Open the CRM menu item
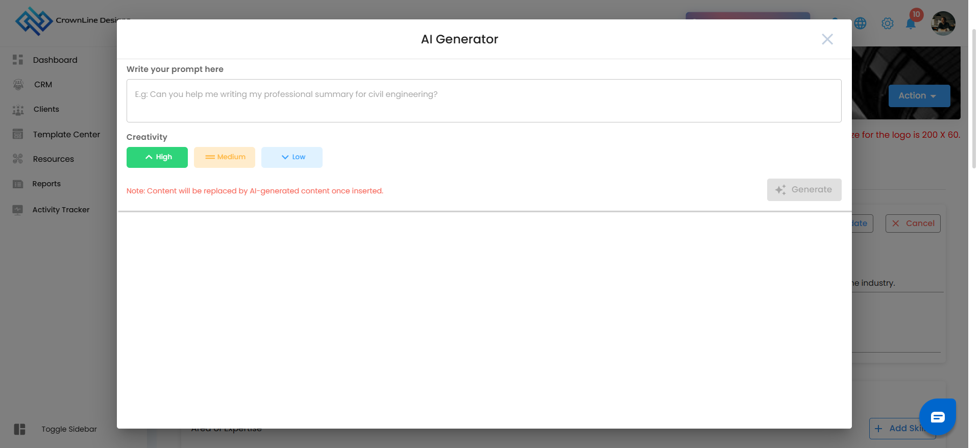Viewport: 980px width, 448px height. (x=43, y=85)
